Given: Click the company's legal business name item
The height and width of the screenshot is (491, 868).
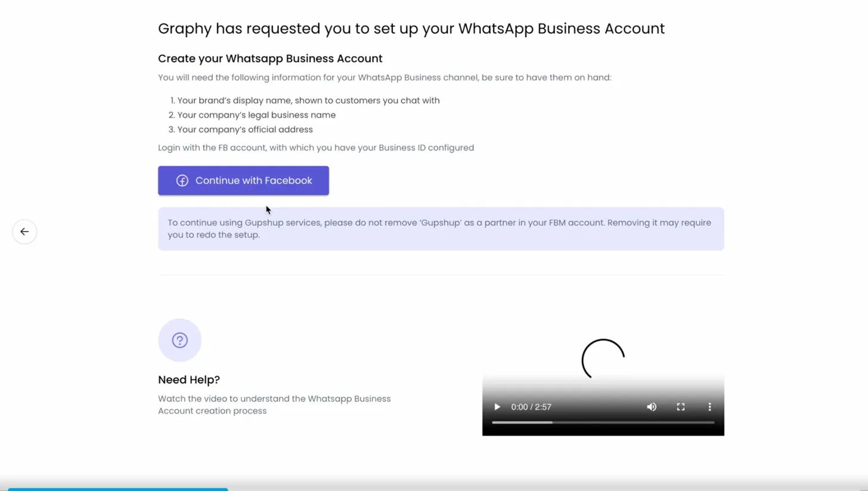Looking at the screenshot, I should [x=256, y=115].
